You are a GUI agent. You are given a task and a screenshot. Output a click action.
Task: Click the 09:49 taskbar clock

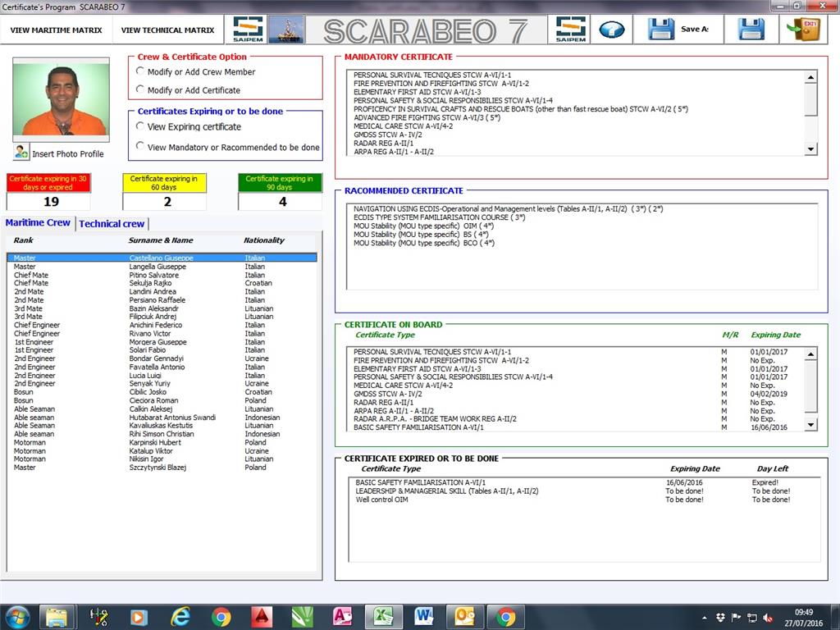pyautogui.click(x=804, y=612)
